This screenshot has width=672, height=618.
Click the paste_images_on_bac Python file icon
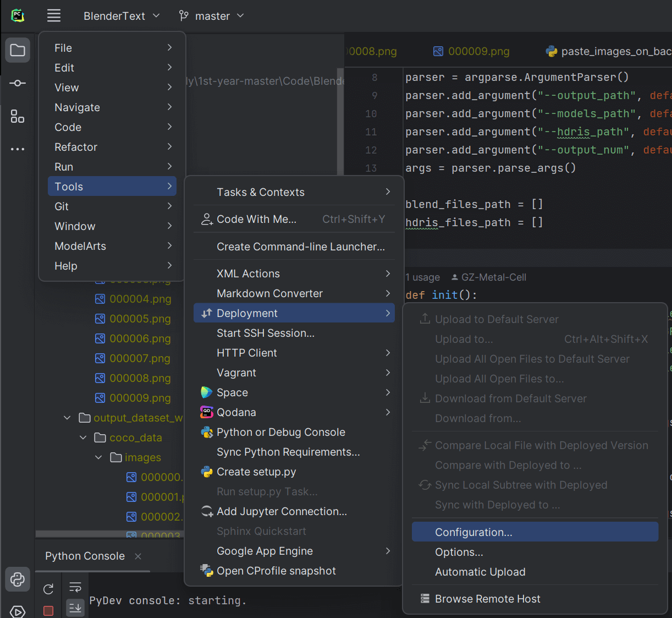pos(552,51)
